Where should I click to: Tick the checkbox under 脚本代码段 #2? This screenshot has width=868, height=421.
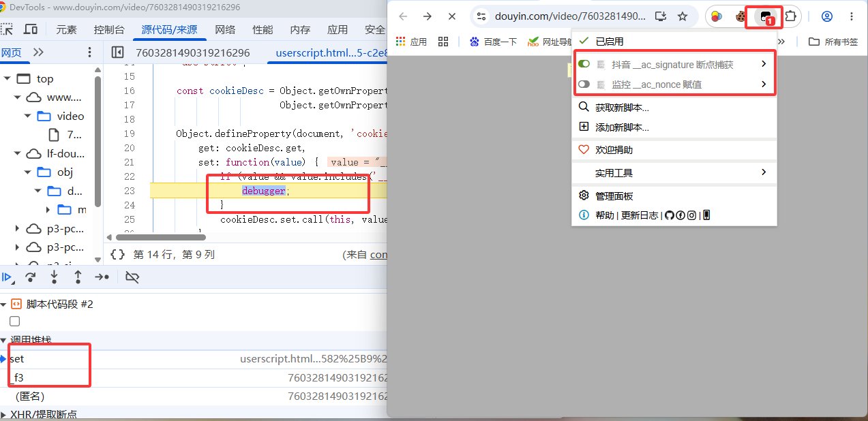(15, 321)
